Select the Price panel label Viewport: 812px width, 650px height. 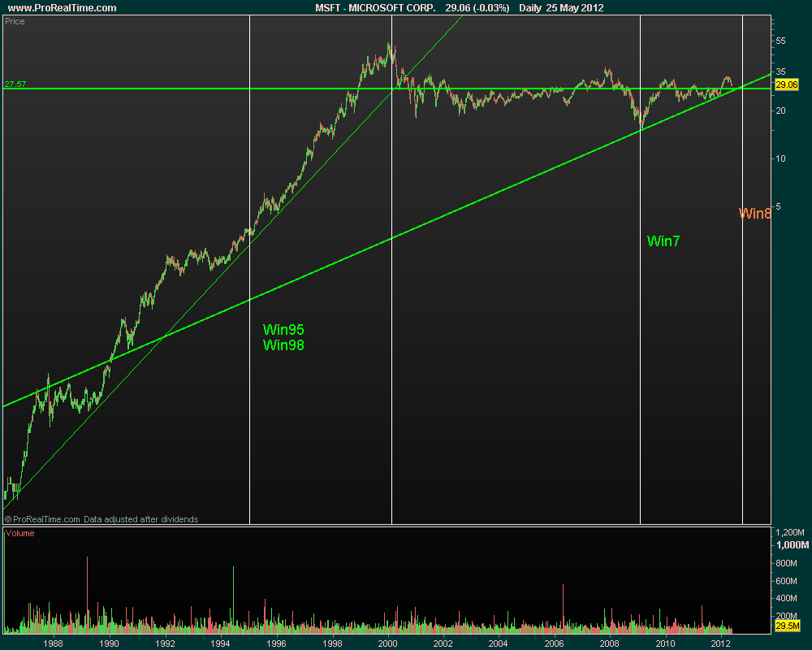pyautogui.click(x=15, y=21)
